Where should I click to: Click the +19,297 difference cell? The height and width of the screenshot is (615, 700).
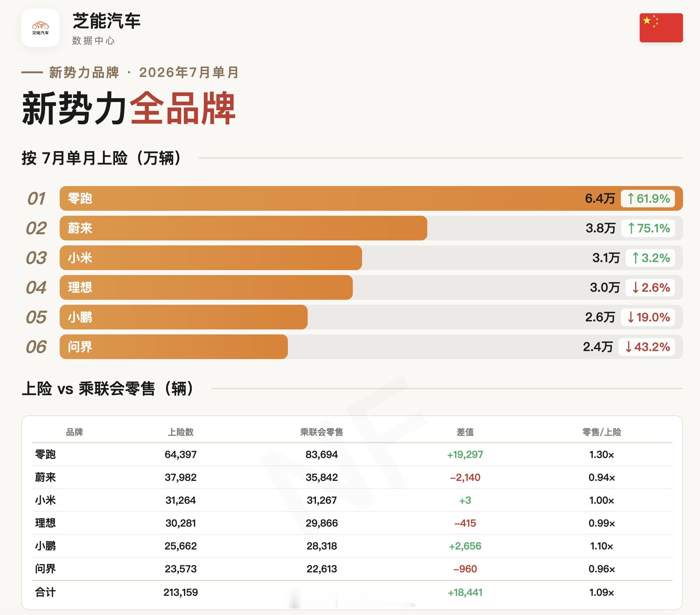(465, 455)
